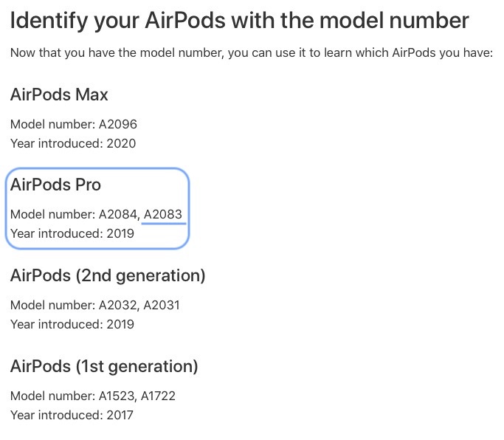Select the AirPods Max heading
504x440 pixels.
(59, 94)
